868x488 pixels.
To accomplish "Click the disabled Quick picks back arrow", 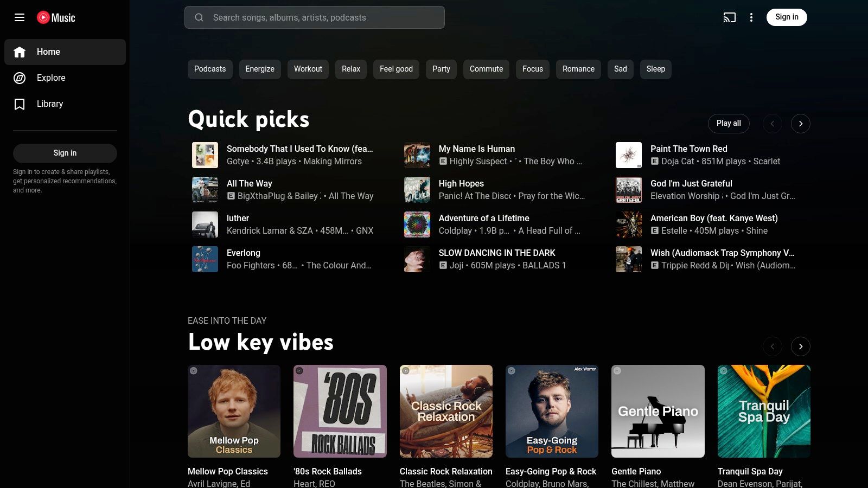I will tap(772, 123).
